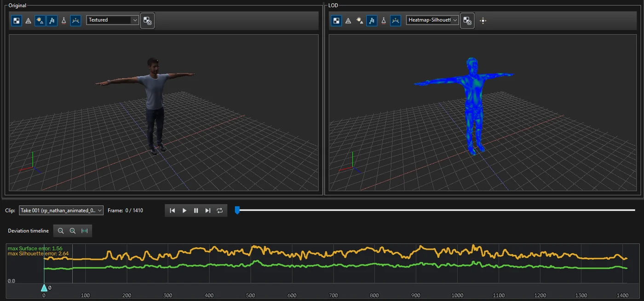Zoom in the deviation timeline

coord(73,231)
